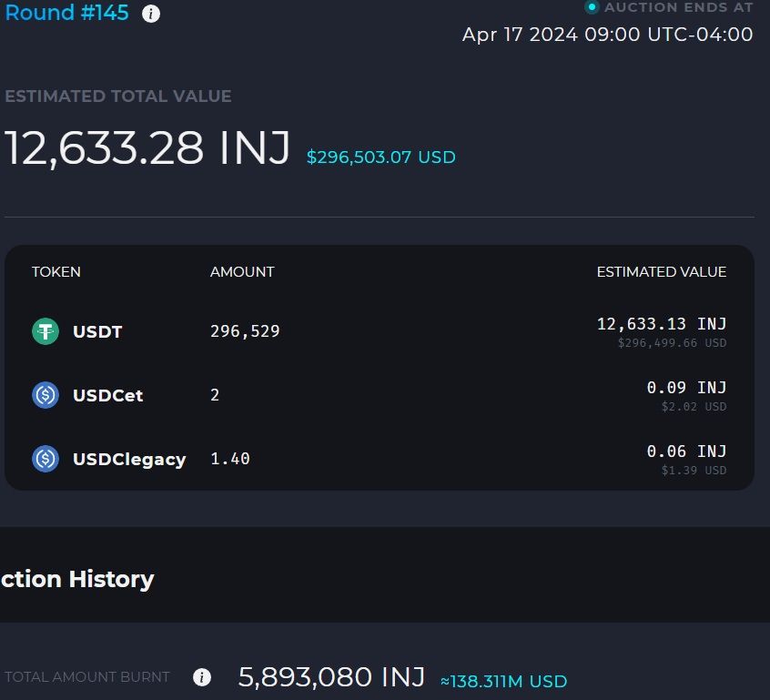Click the 5,893,080 INJ burnt amount
The height and width of the screenshot is (700, 770).
click(x=331, y=677)
